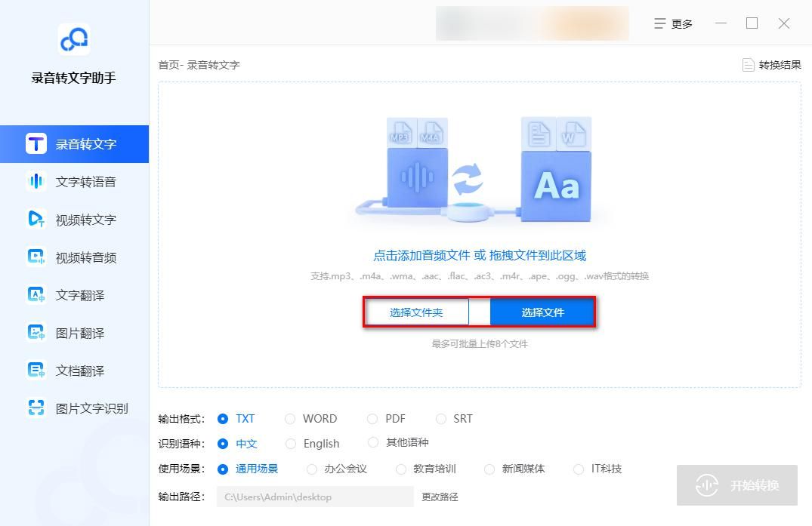Click the 转换结果 document icon
This screenshot has height=526, width=812.
coord(748,65)
